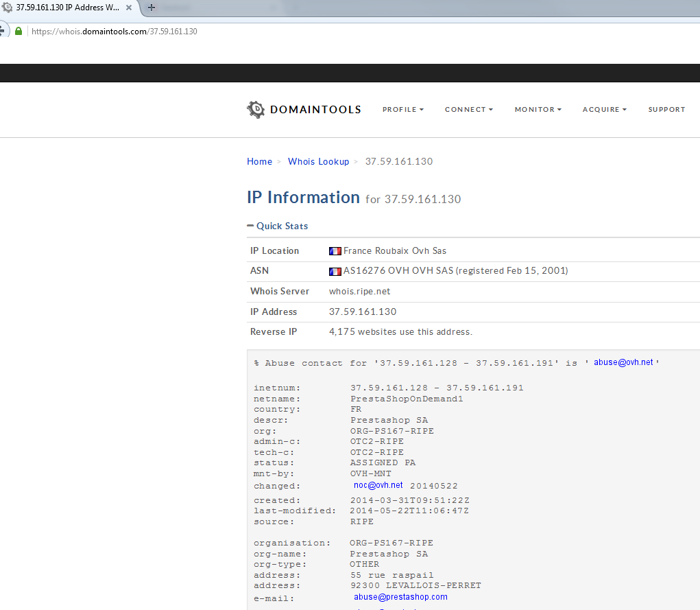700x610 pixels.
Task: Collapse the Quick Stats section
Action: click(x=277, y=226)
